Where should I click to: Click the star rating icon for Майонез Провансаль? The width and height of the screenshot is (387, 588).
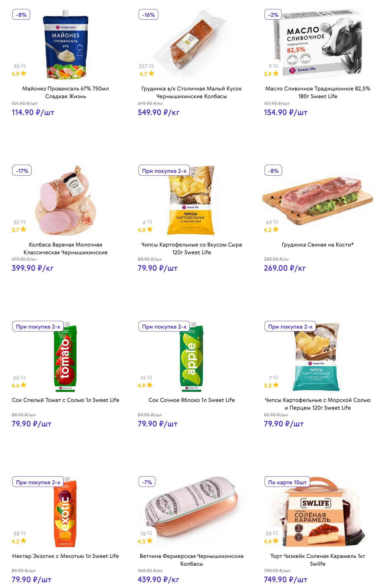pyautogui.click(x=23, y=73)
